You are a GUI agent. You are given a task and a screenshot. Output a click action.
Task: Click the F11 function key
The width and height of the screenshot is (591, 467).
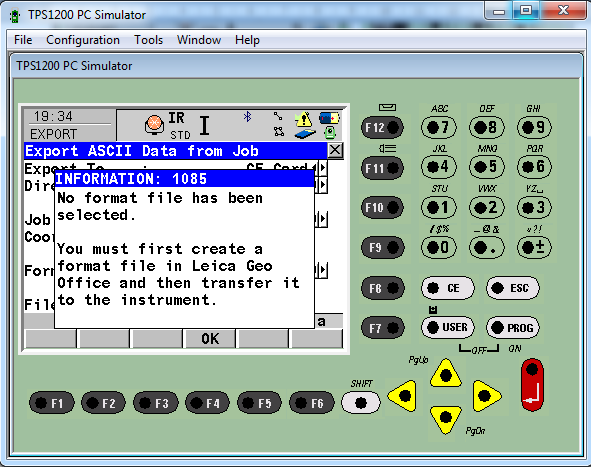[382, 168]
